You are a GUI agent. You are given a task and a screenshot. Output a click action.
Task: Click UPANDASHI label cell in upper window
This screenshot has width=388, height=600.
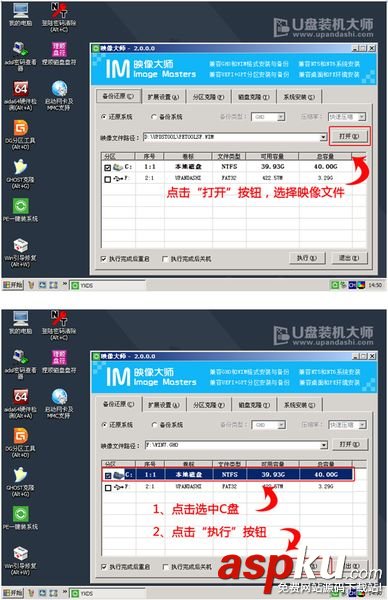[x=188, y=178]
